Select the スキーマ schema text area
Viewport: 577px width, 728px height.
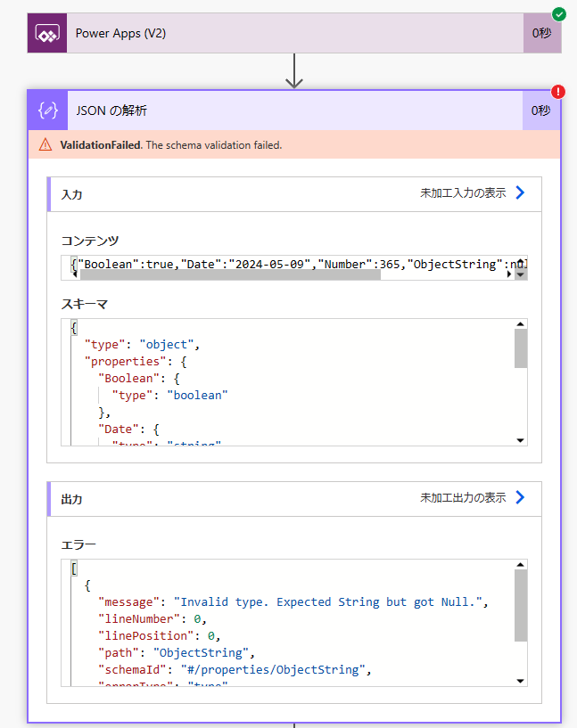click(x=268, y=379)
